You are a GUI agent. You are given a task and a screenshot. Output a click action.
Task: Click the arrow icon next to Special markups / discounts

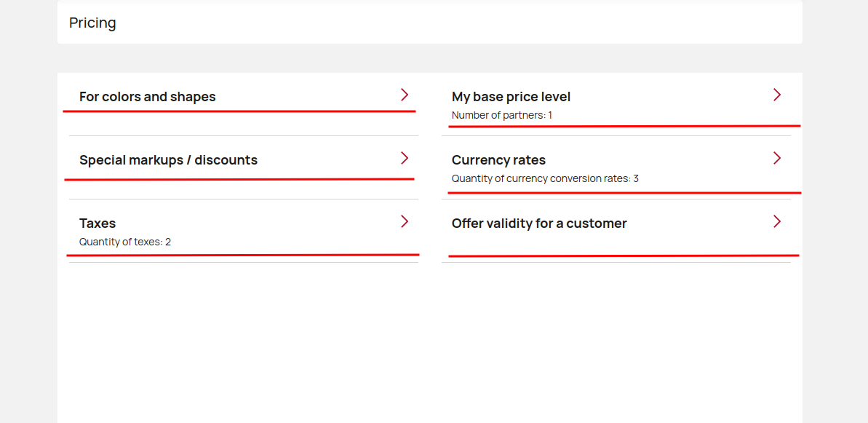click(405, 158)
